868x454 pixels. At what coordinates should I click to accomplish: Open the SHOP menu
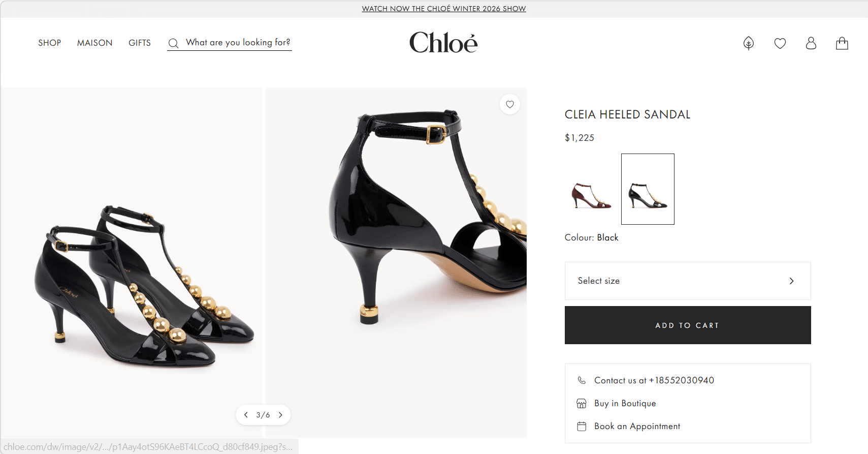[x=49, y=43]
